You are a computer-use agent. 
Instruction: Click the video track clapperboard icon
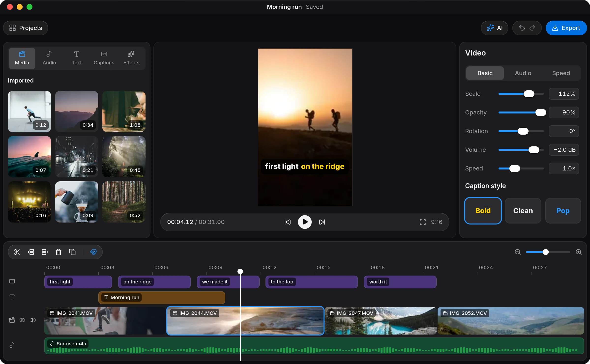click(x=12, y=320)
